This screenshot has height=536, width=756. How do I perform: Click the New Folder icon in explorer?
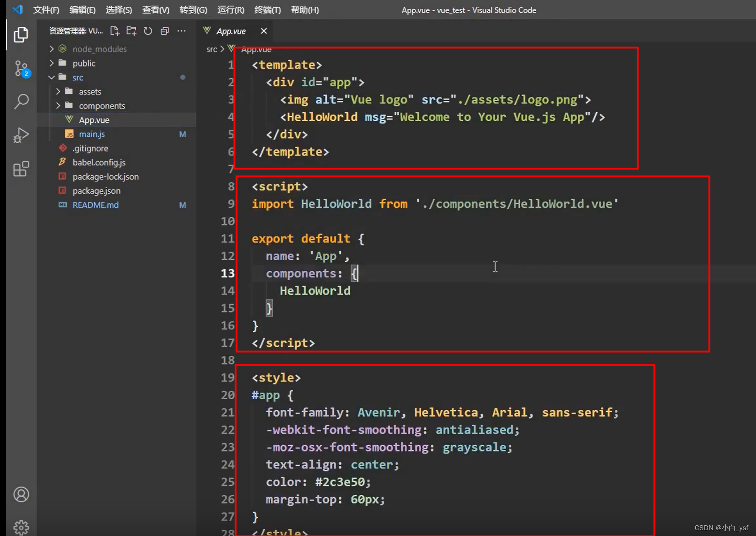[131, 31]
